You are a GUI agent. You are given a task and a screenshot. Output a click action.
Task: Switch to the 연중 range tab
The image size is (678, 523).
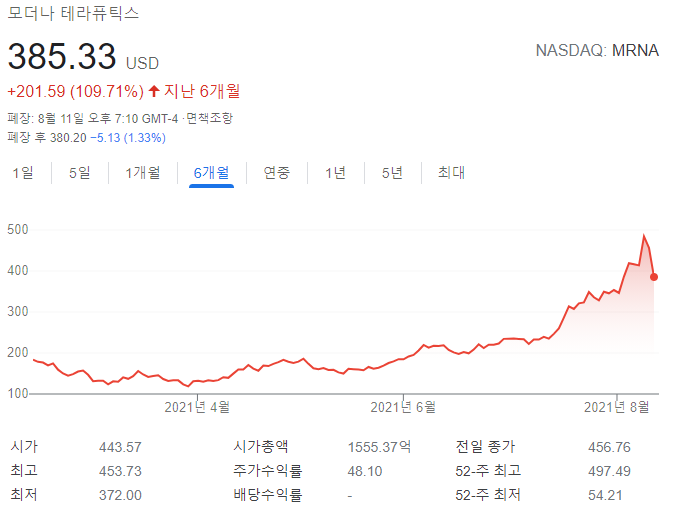tap(277, 173)
